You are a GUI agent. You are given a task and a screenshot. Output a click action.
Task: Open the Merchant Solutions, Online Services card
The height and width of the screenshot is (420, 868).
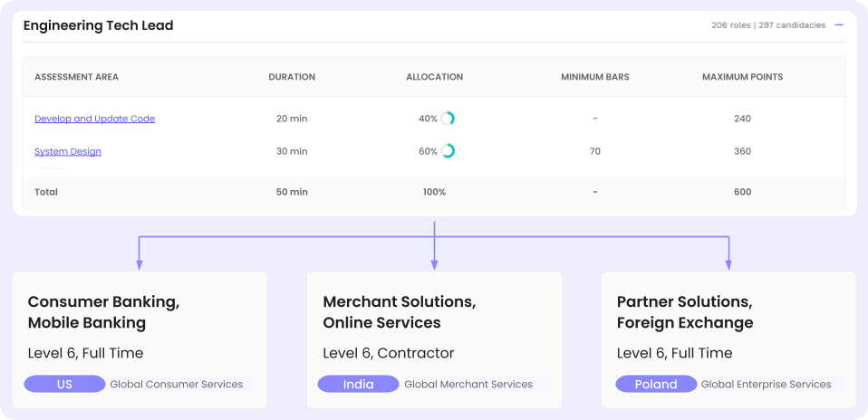(x=434, y=312)
